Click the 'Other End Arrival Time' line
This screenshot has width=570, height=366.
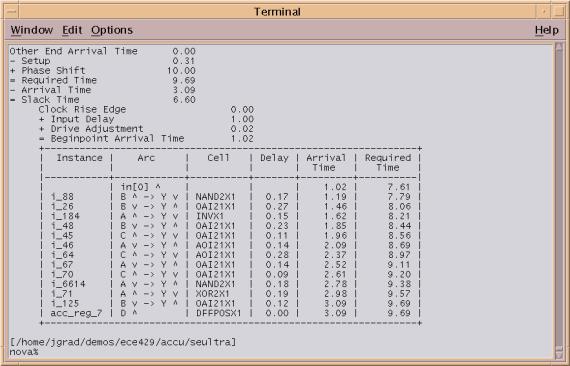coord(103,51)
